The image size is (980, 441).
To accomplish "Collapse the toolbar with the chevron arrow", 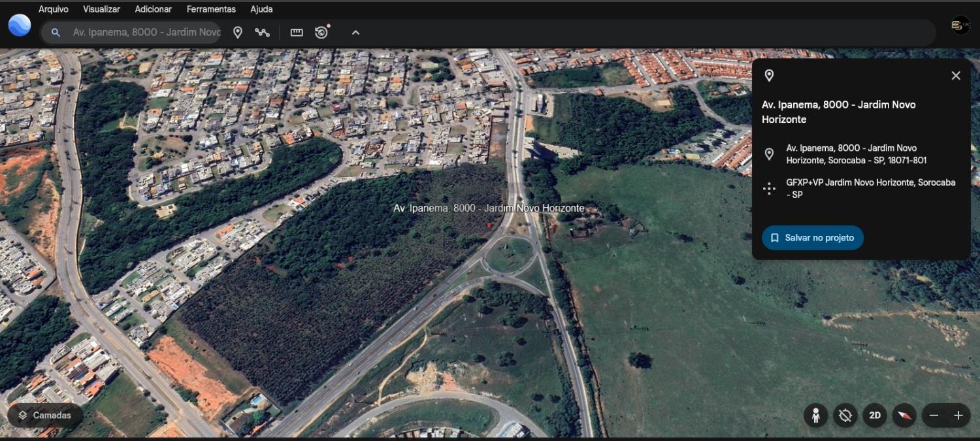I will tap(355, 33).
